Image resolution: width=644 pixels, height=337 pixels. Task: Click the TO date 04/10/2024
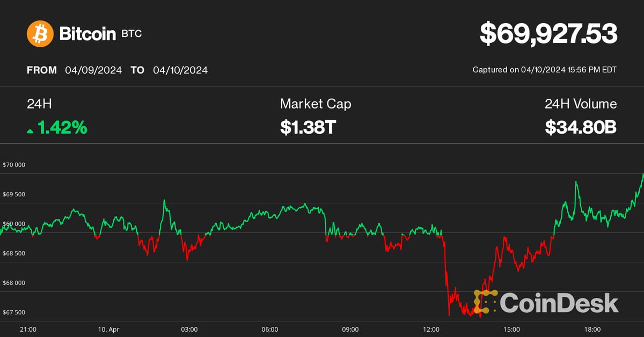click(x=180, y=70)
